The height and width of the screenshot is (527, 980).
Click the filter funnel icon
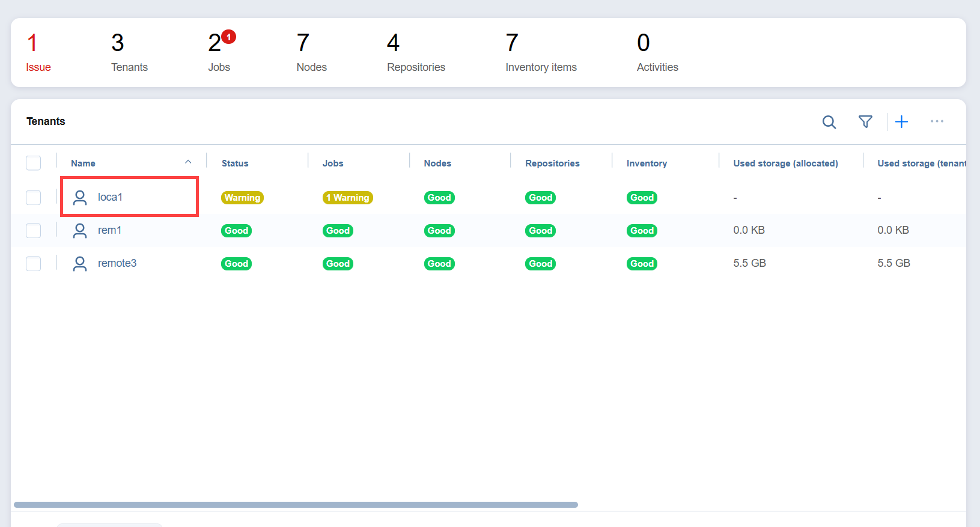(865, 122)
